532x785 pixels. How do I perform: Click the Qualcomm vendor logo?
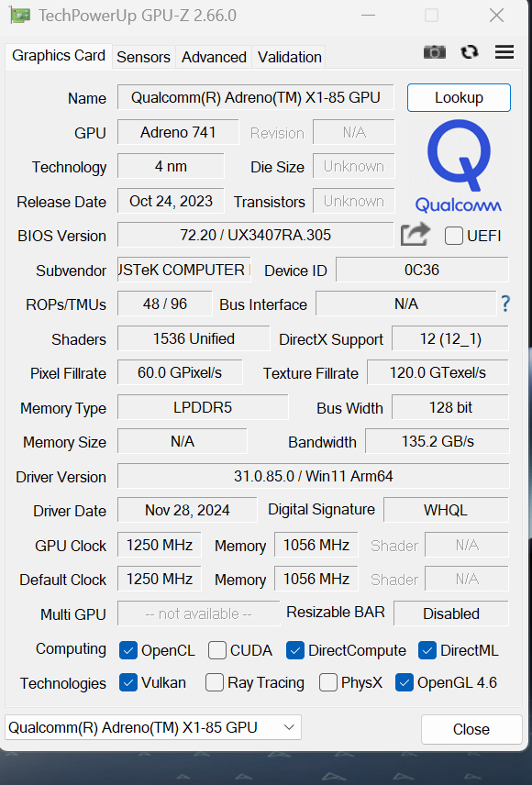coord(459,166)
